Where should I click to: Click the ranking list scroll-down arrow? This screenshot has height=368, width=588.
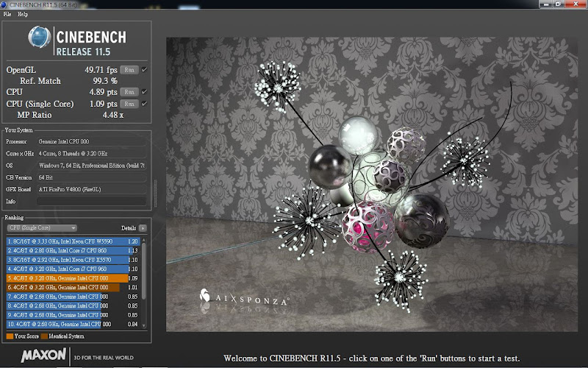(143, 325)
